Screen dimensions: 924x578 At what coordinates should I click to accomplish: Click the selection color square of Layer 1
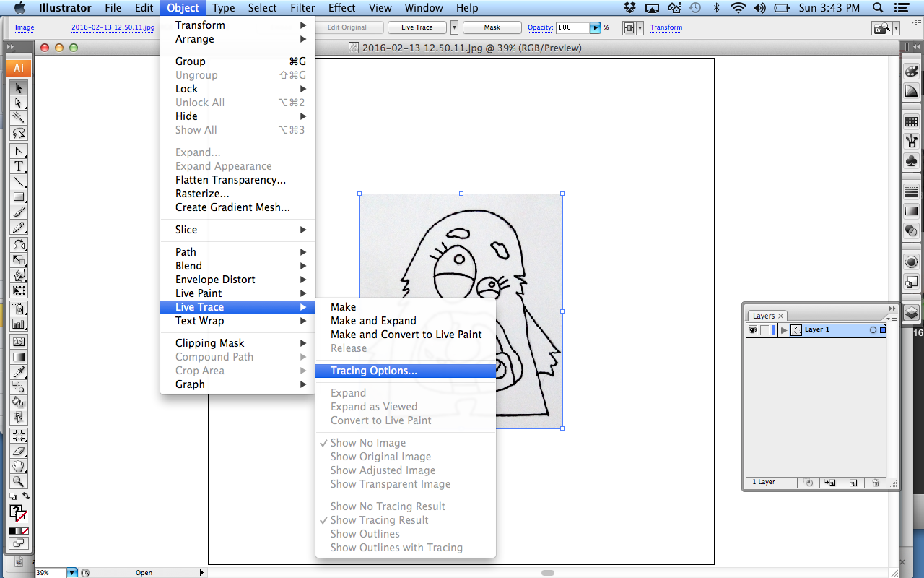point(882,329)
